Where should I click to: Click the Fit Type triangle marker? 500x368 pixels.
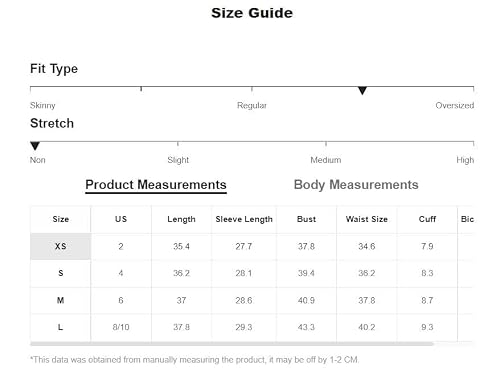tap(362, 90)
